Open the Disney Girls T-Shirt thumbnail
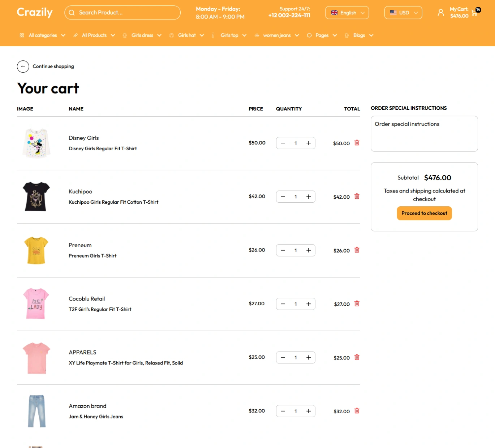The width and height of the screenshot is (495, 448). (x=36, y=143)
